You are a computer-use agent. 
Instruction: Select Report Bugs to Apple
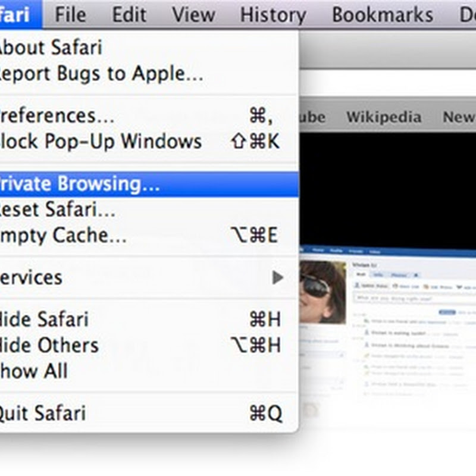point(149,73)
